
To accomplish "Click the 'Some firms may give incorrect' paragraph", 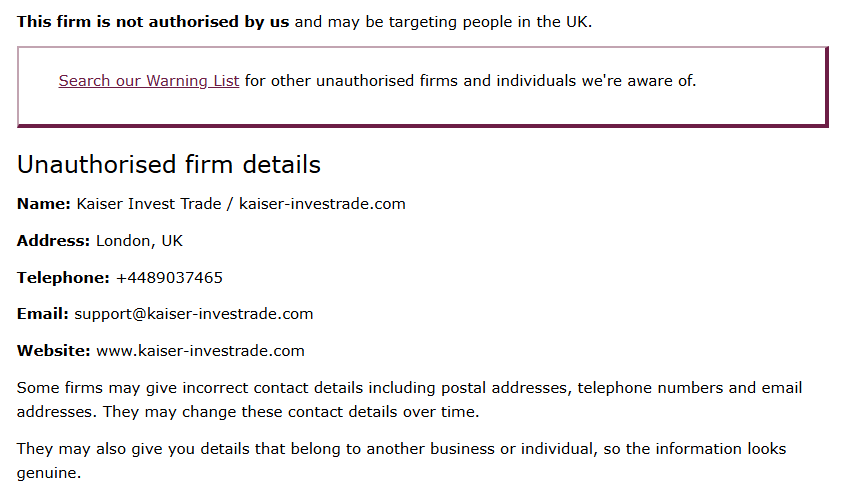I will 409,400.
